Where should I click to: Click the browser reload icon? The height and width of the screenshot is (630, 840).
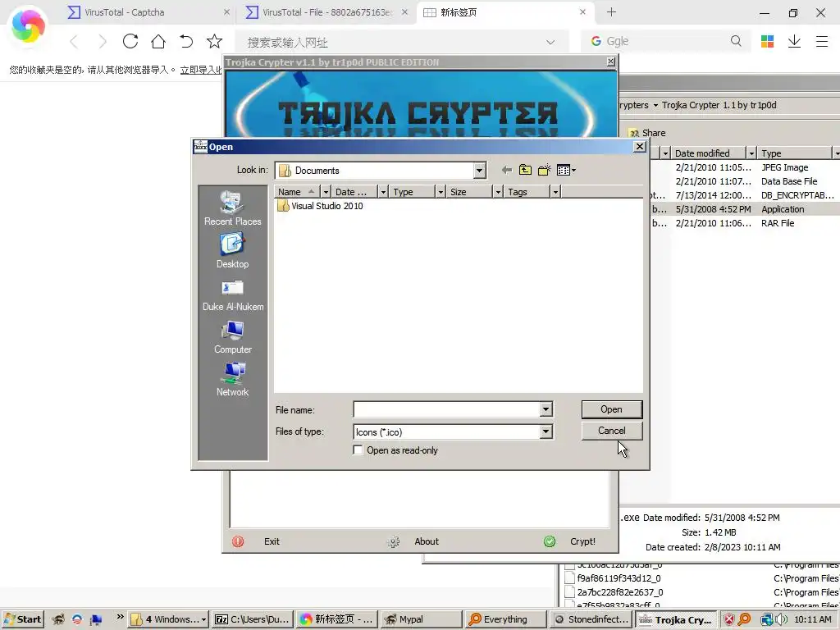click(x=130, y=41)
